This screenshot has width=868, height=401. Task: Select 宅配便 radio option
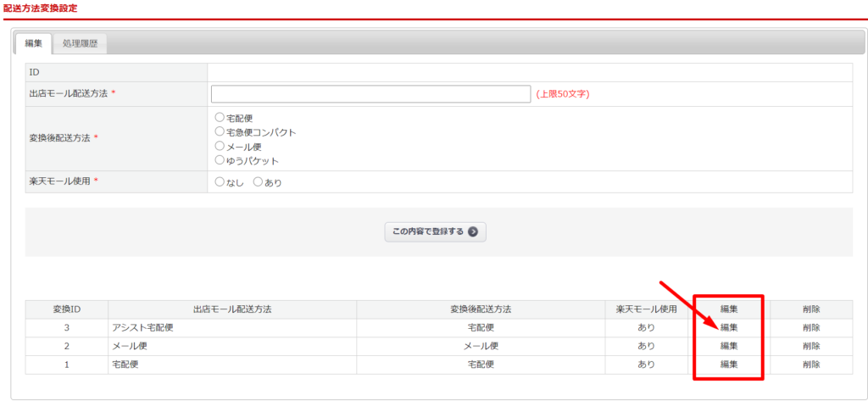tap(220, 118)
